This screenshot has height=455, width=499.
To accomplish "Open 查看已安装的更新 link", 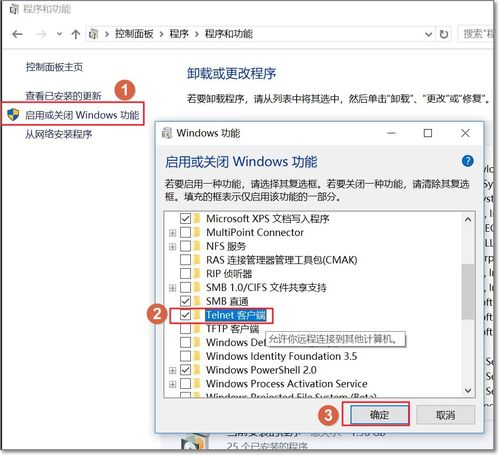I will tap(63, 96).
